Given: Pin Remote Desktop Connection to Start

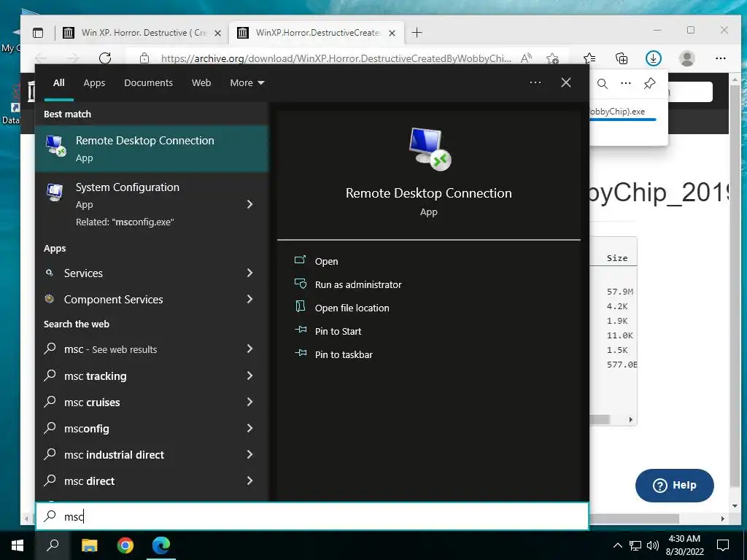Looking at the screenshot, I should click(338, 331).
